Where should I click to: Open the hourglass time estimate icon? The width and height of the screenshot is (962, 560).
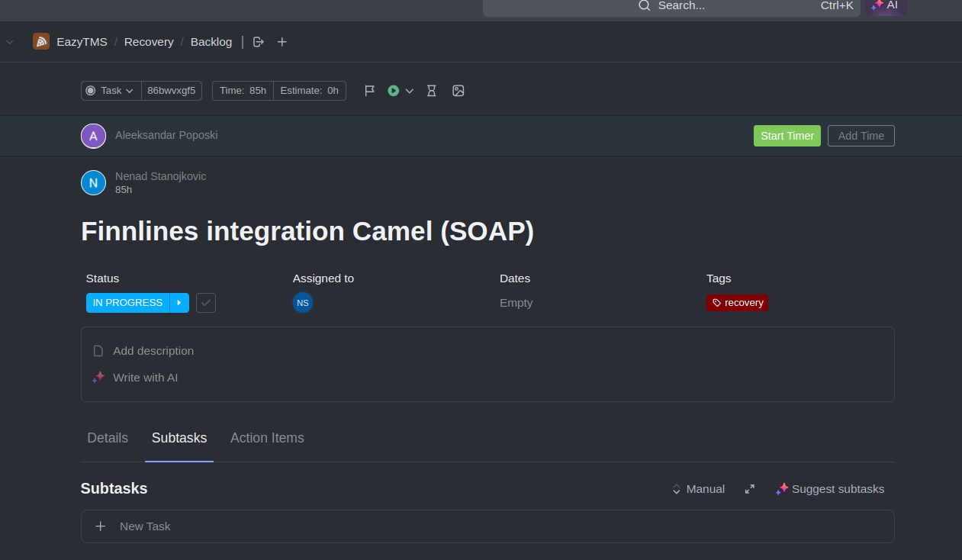tap(432, 91)
